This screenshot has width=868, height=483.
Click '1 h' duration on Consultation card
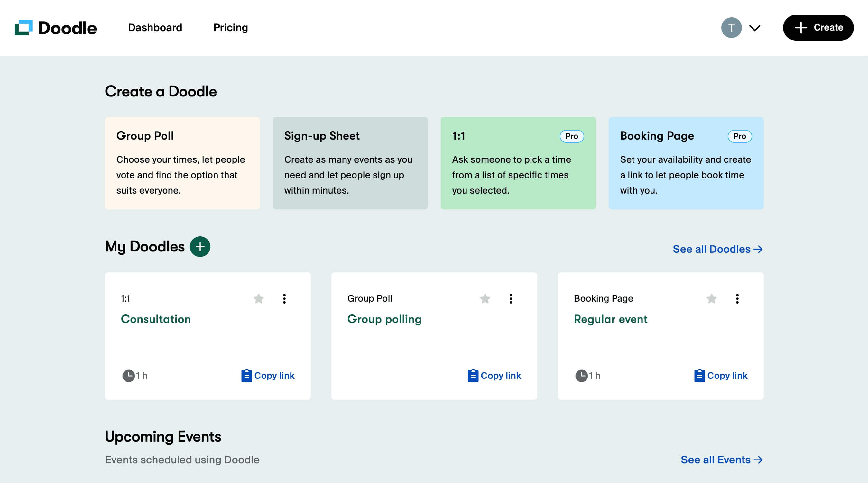(142, 376)
